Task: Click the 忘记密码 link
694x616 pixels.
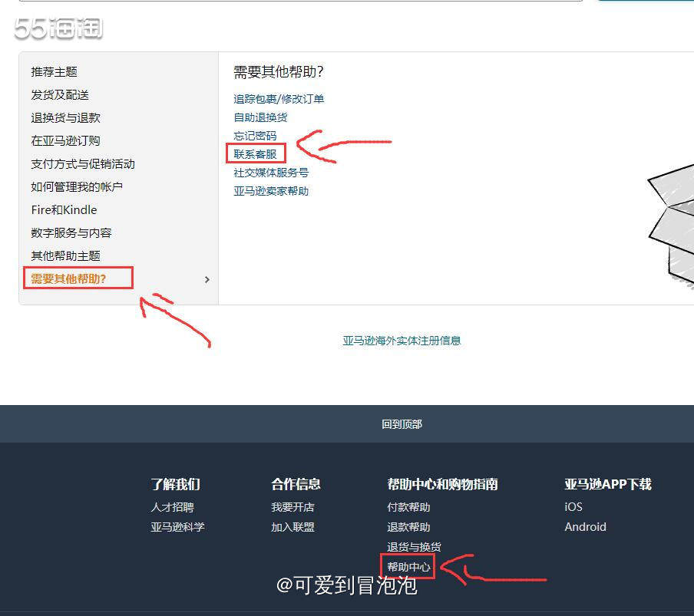Action: tap(255, 135)
